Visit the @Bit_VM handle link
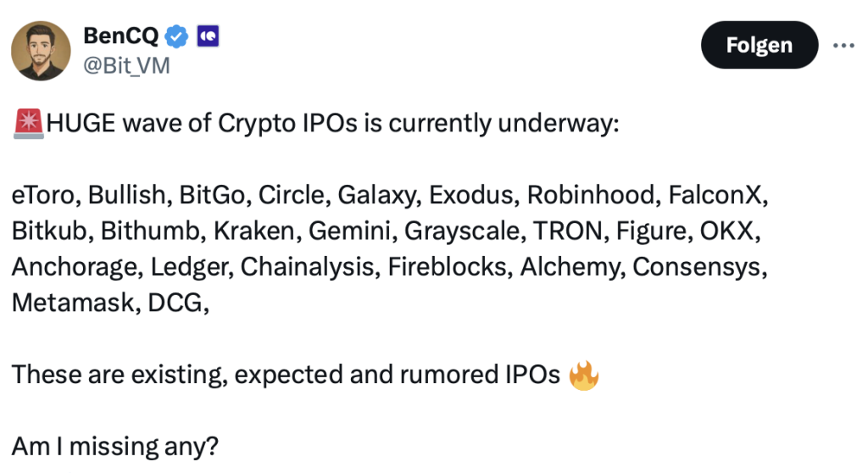The height and width of the screenshot is (473, 868). coord(127,66)
